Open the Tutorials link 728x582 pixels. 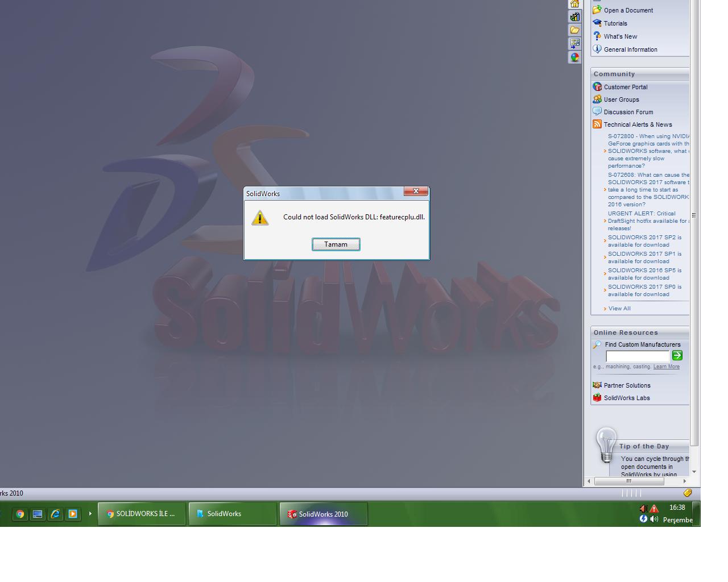point(615,23)
